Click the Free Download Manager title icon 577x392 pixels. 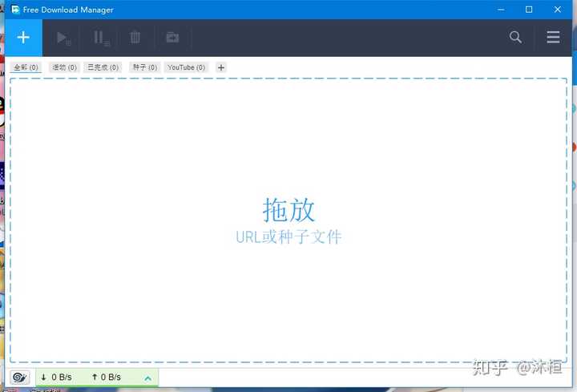click(x=15, y=10)
